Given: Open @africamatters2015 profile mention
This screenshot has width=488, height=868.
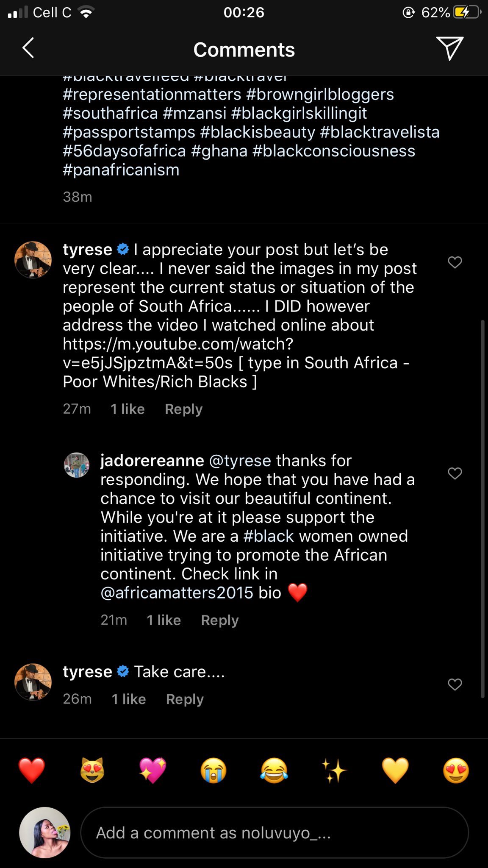Looking at the screenshot, I should (177, 593).
